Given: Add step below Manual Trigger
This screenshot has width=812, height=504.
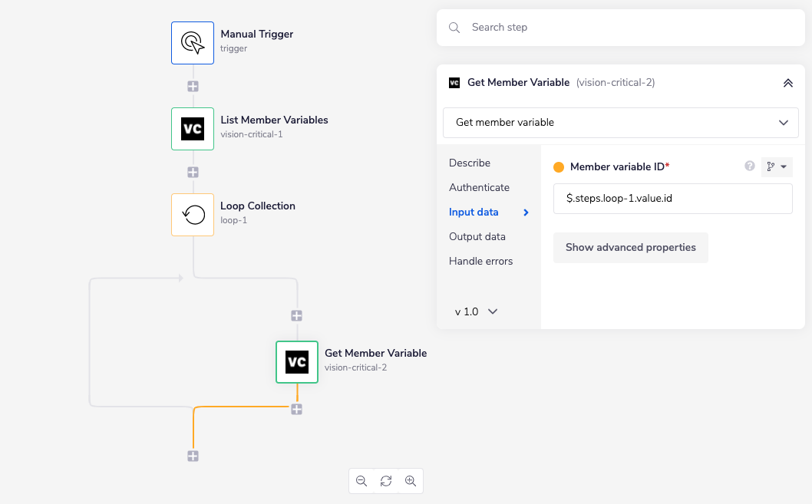Looking at the screenshot, I should pos(193,86).
